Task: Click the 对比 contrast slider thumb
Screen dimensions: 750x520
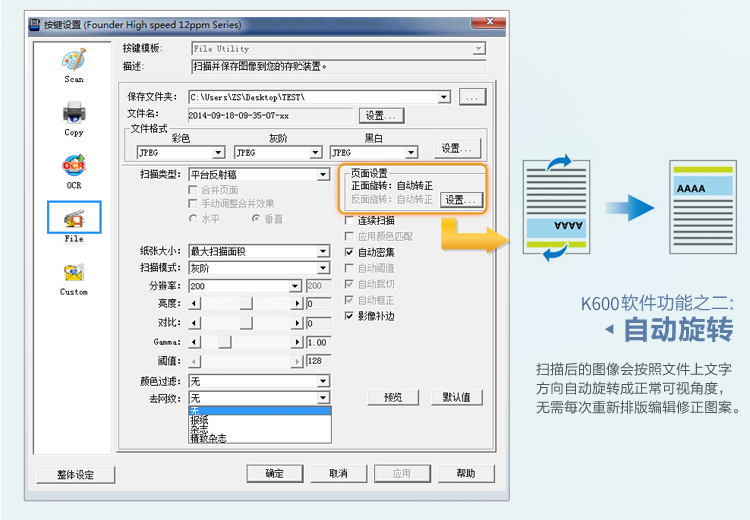Action: pos(244,323)
